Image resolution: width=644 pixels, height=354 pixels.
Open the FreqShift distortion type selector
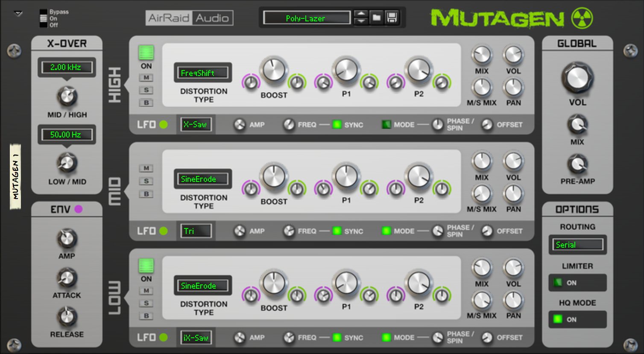[x=203, y=73]
